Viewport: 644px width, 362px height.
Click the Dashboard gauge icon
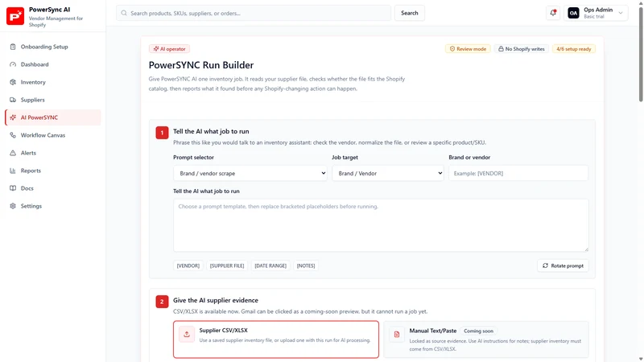[13, 64]
